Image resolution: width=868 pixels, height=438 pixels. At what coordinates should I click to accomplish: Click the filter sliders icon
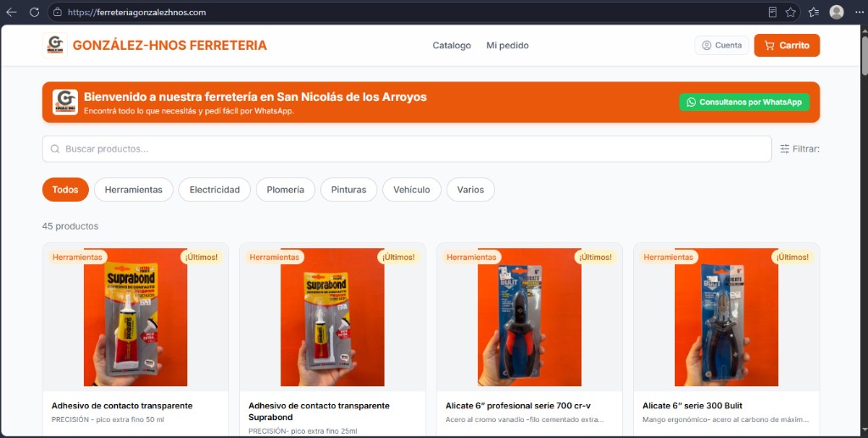(784, 149)
